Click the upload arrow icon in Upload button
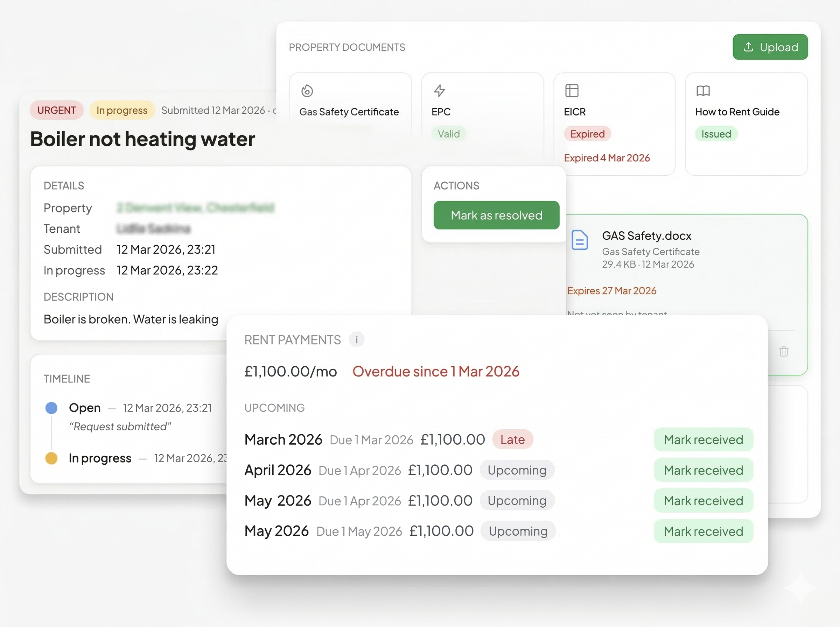The height and width of the screenshot is (627, 840). tap(749, 47)
